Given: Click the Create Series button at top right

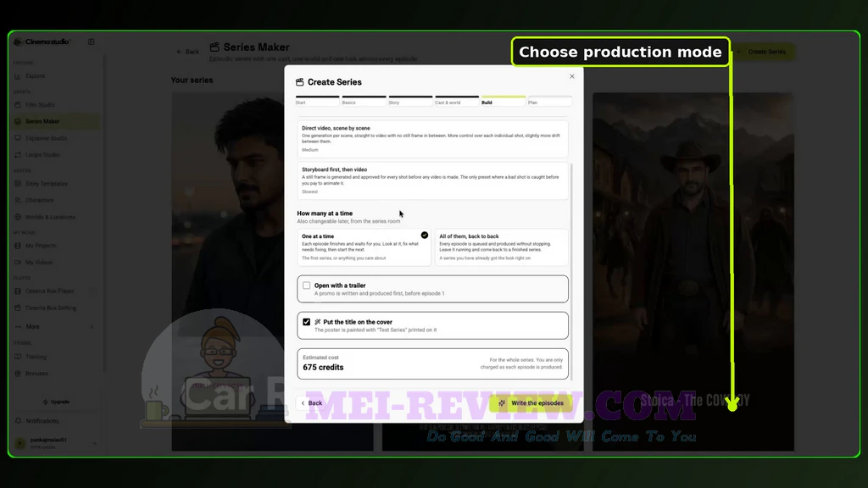Looking at the screenshot, I should point(762,52).
